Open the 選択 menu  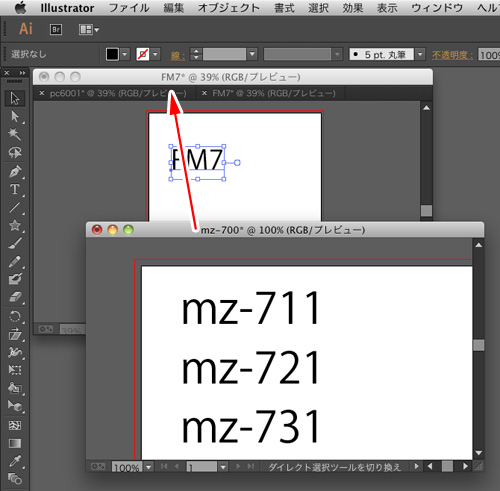(x=318, y=8)
